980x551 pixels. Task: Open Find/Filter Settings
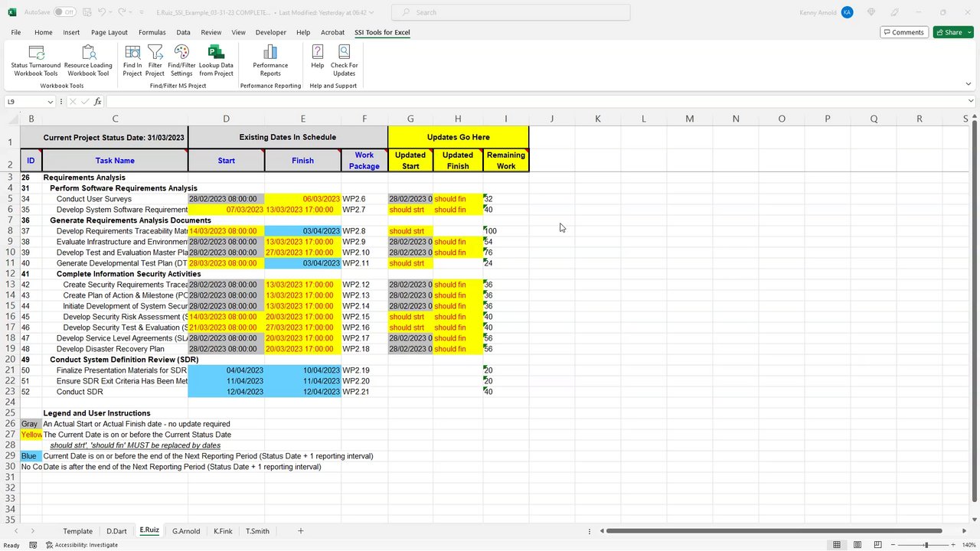tap(181, 60)
